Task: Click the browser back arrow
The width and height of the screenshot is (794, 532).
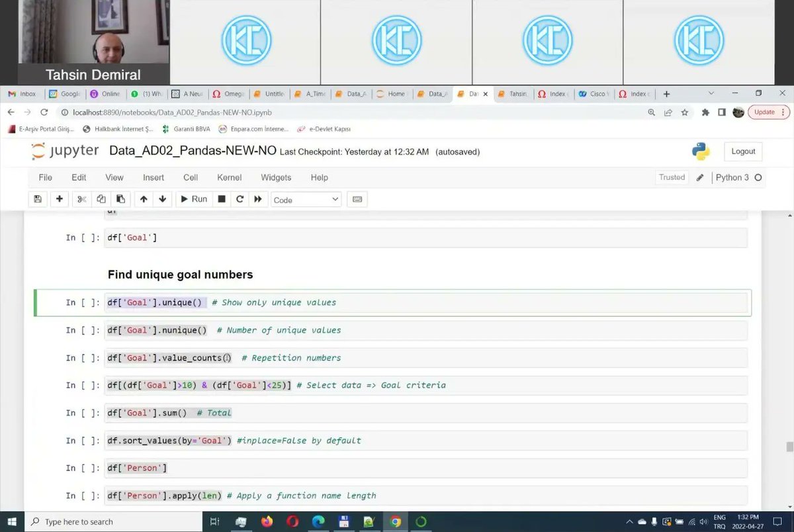Action: point(11,112)
